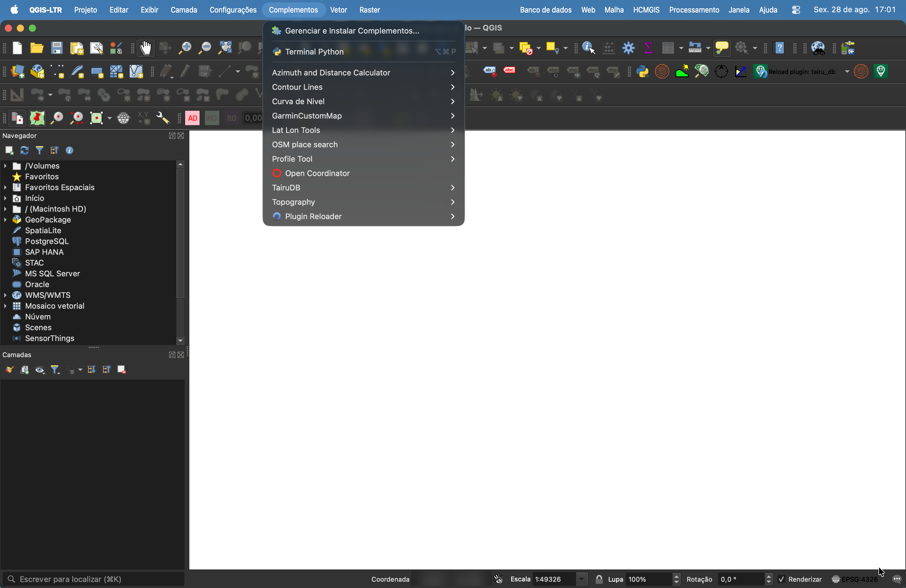Screen dimensions: 906x588
Task: Open the Processing Toolbox gear icon
Action: (x=629, y=48)
